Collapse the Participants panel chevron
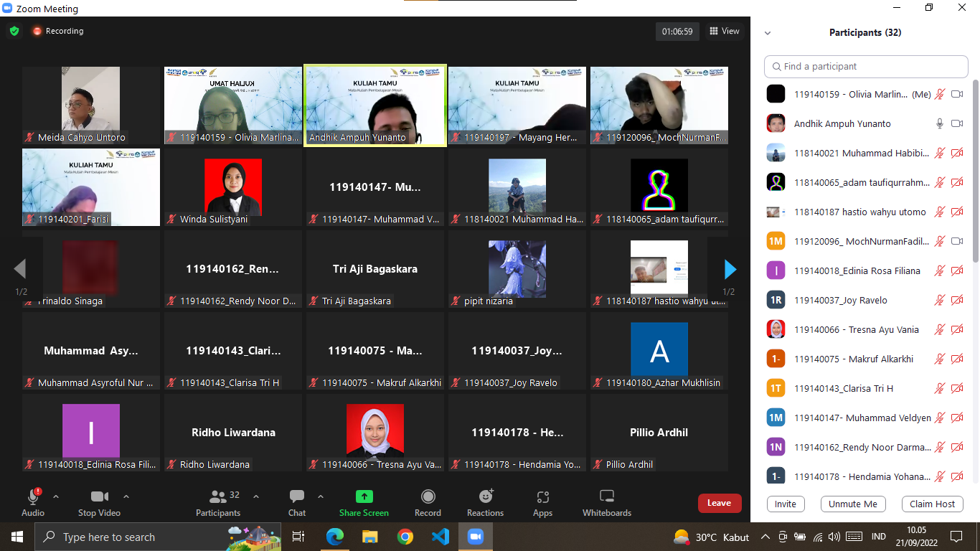Viewport: 980px width, 551px height. point(768,33)
